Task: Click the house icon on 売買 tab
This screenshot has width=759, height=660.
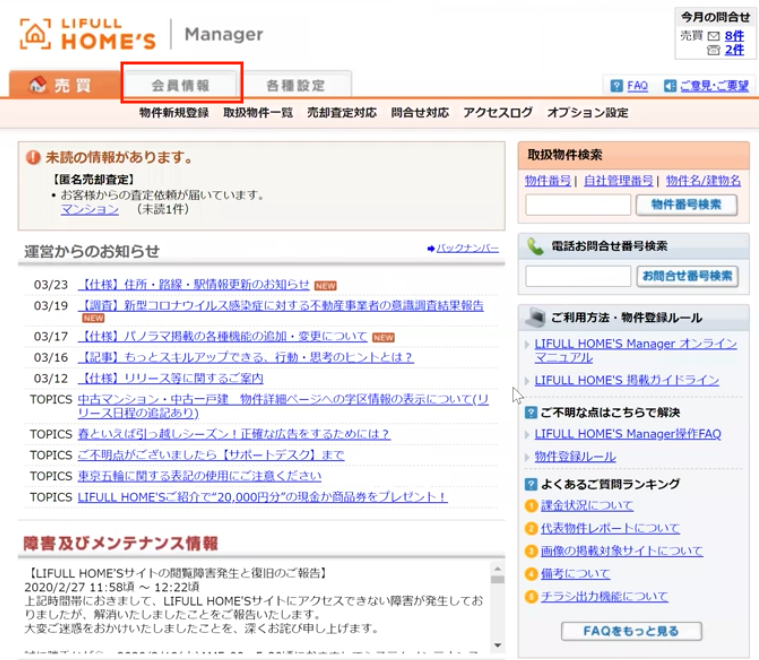Action: pyautogui.click(x=38, y=84)
